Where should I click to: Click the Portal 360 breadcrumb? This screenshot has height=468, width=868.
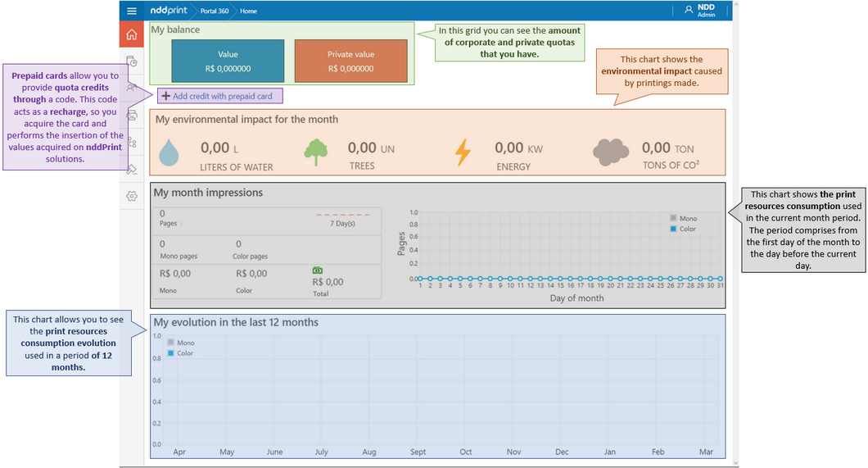point(214,11)
